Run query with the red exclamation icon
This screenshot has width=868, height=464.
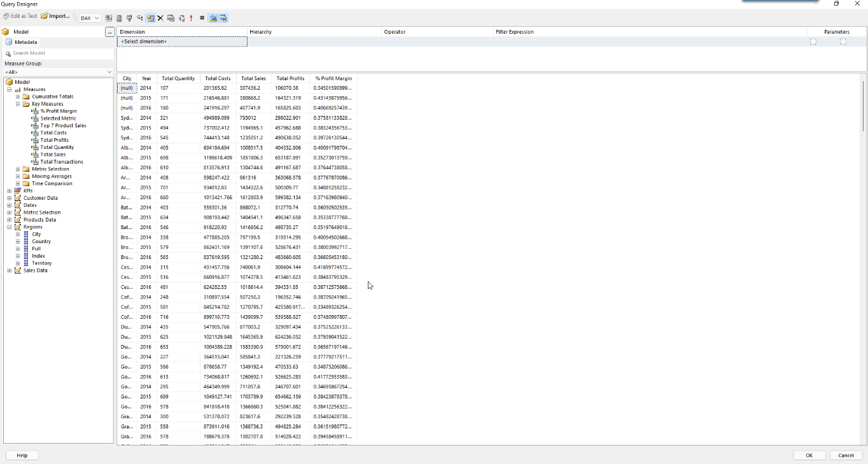point(191,18)
